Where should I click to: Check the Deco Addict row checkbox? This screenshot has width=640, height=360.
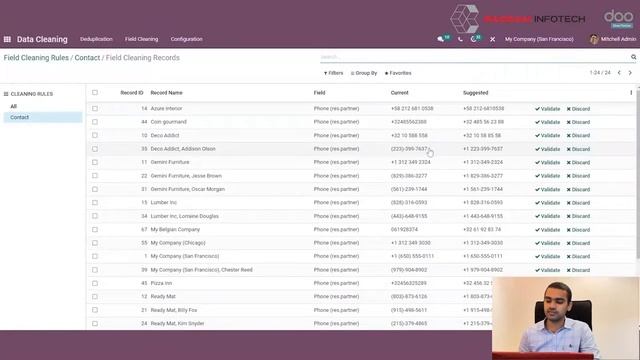(95, 136)
